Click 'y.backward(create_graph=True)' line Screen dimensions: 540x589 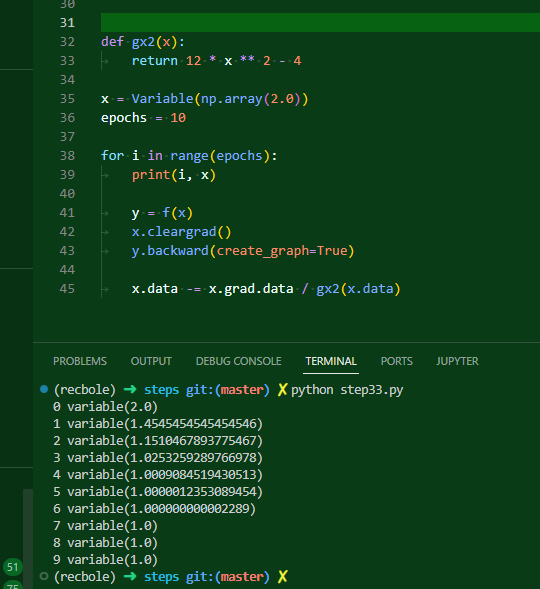(243, 251)
